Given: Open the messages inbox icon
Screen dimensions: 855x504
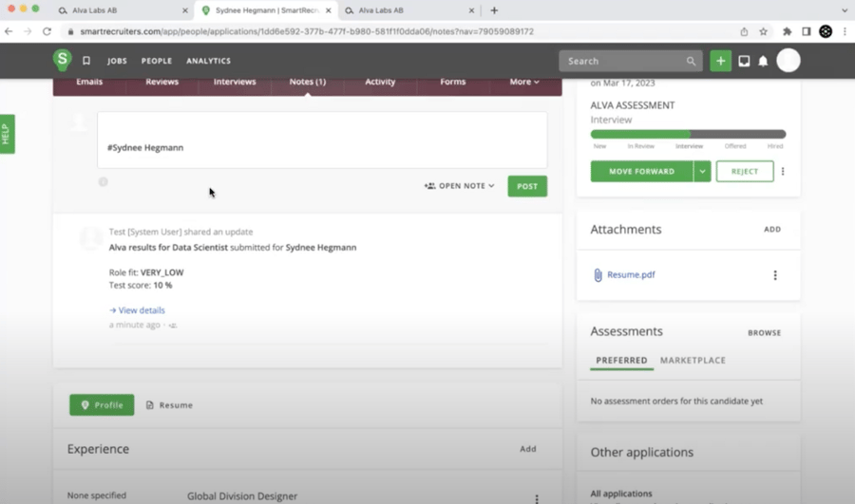Looking at the screenshot, I should [x=744, y=61].
